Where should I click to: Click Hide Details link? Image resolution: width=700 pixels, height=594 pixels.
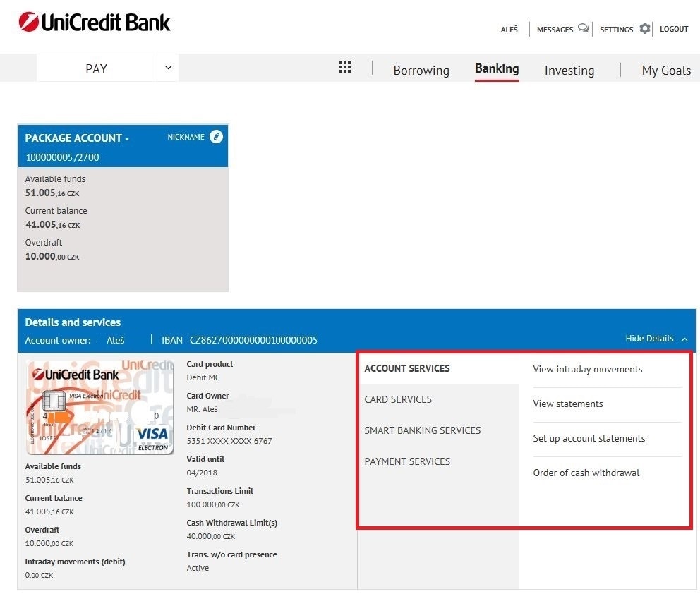[649, 339]
